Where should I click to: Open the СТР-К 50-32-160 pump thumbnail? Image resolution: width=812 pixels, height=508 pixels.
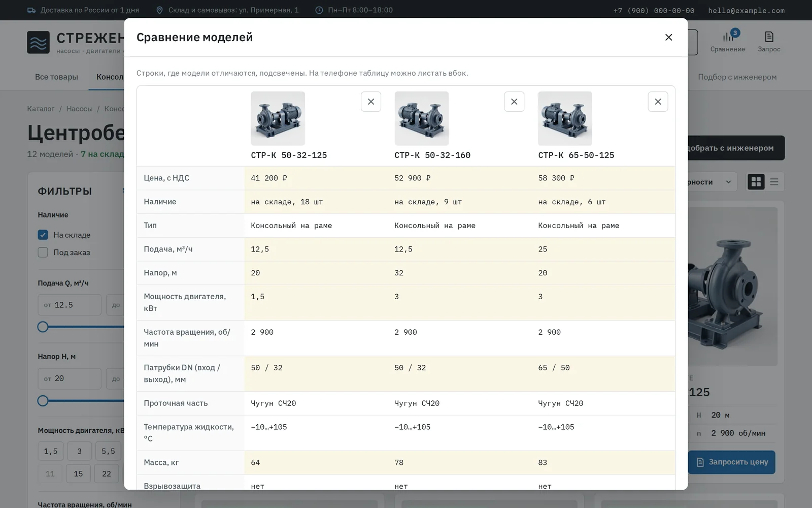point(421,118)
